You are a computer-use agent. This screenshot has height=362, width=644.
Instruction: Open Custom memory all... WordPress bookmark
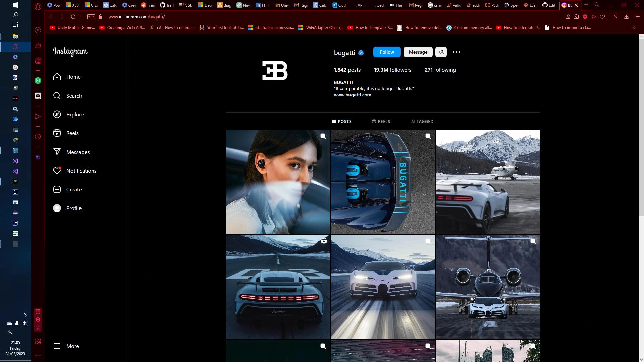[x=469, y=28]
